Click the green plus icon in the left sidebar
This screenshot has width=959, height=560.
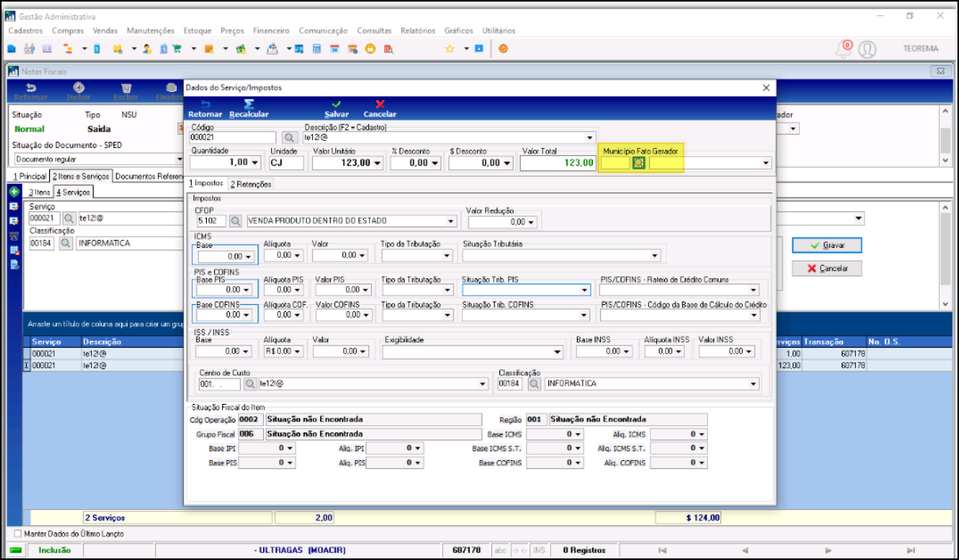tap(14, 192)
